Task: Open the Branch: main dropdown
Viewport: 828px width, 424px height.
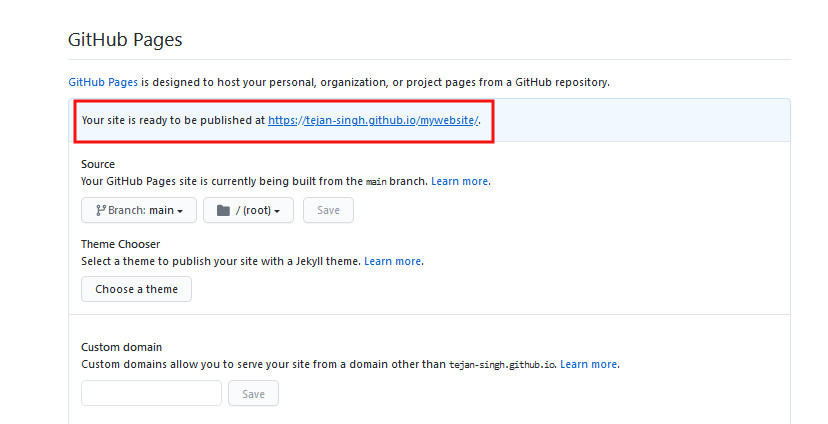Action: click(x=139, y=210)
